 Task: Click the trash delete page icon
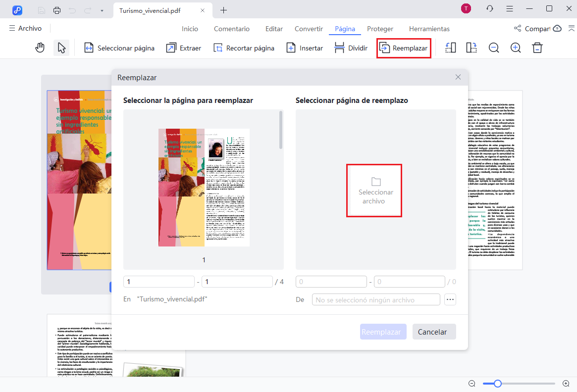[x=537, y=48]
